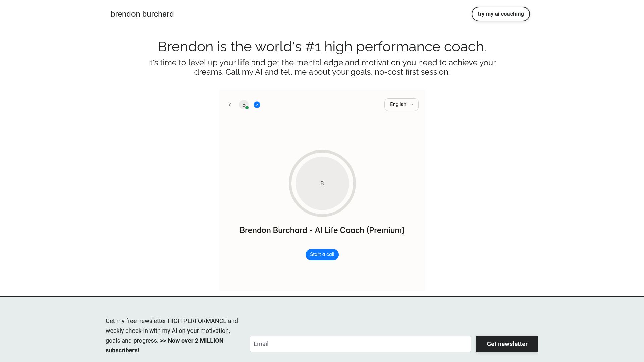The image size is (644, 362).
Task: Focus the Email input field
Action: point(360,344)
